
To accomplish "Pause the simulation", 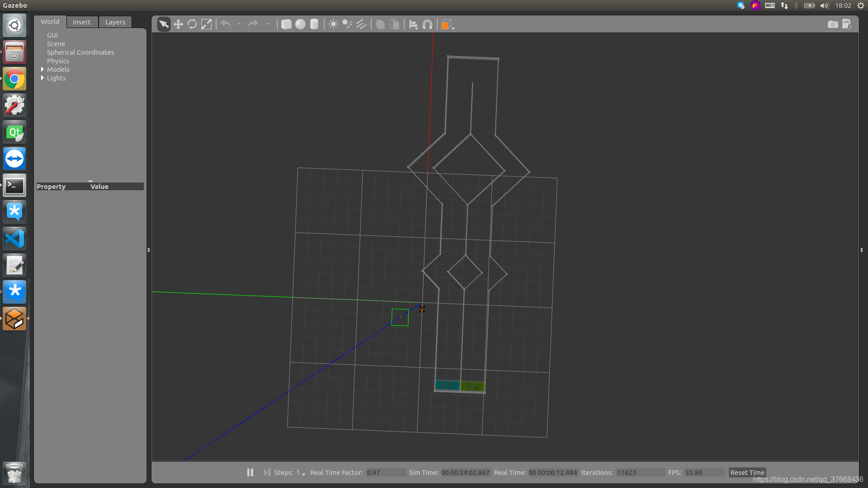I will [x=250, y=472].
